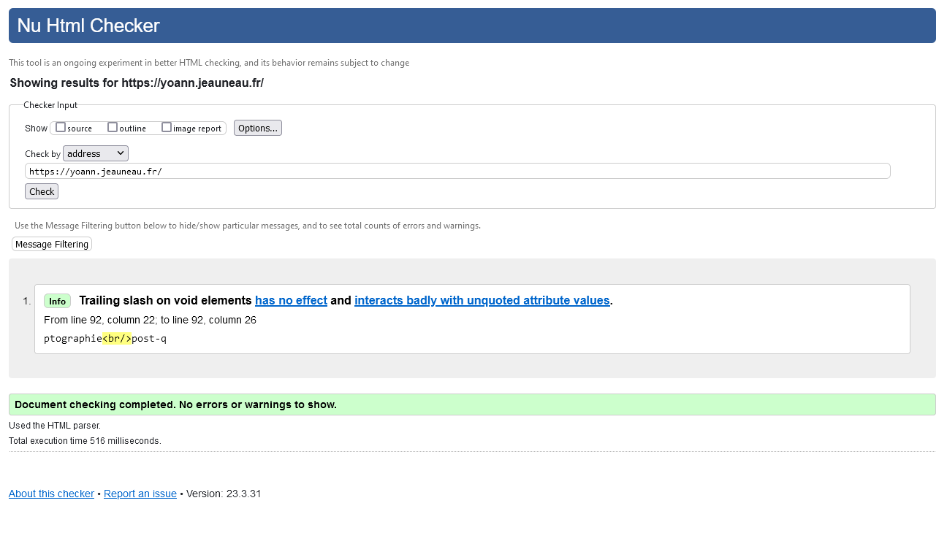Click the URL address input field

tap(457, 171)
